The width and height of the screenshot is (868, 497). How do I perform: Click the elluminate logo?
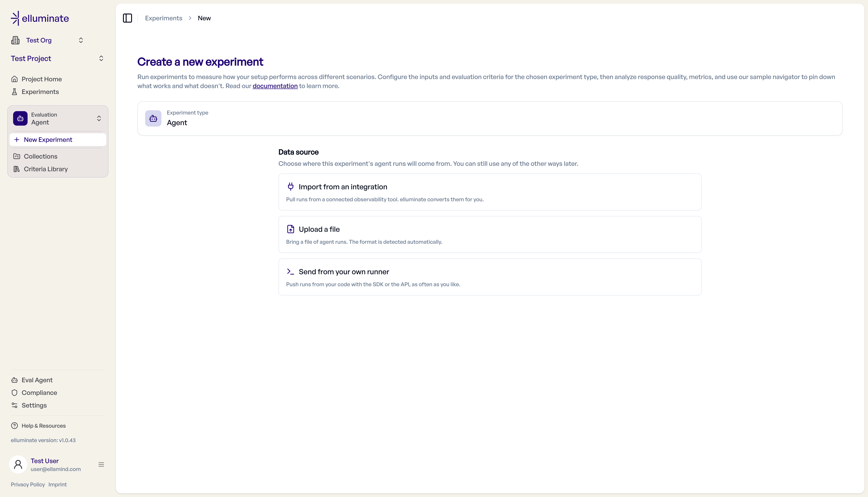click(x=40, y=19)
